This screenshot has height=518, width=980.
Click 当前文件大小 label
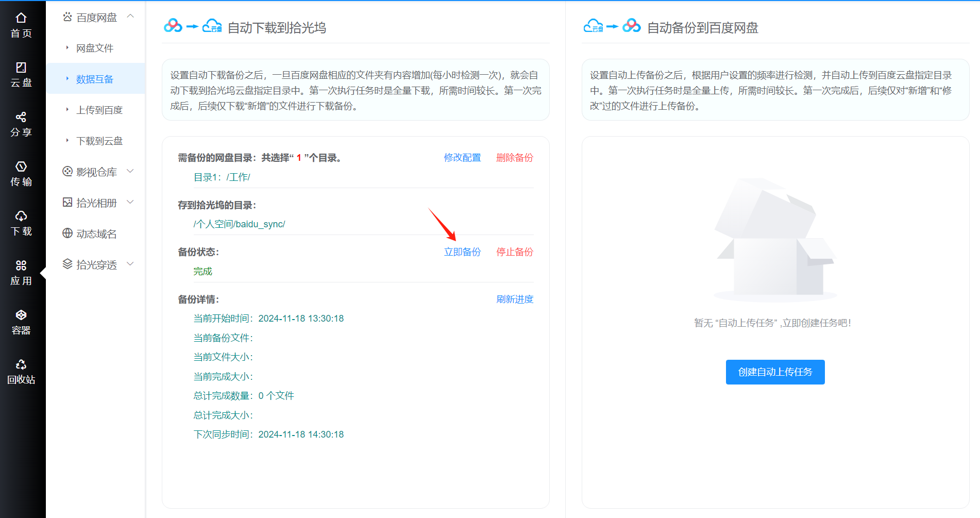223,357
